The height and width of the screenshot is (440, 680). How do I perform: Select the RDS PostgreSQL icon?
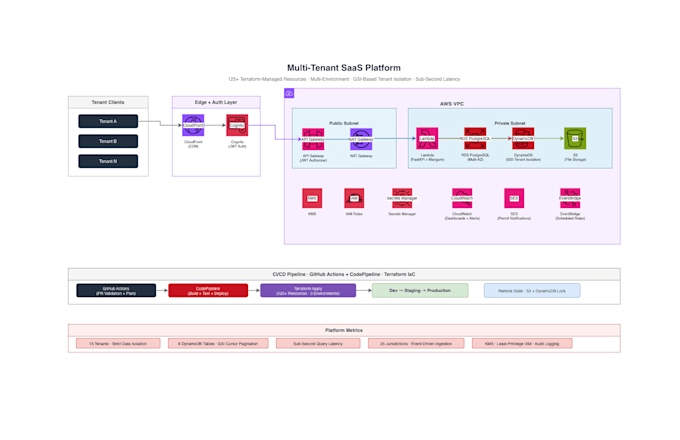(x=475, y=138)
